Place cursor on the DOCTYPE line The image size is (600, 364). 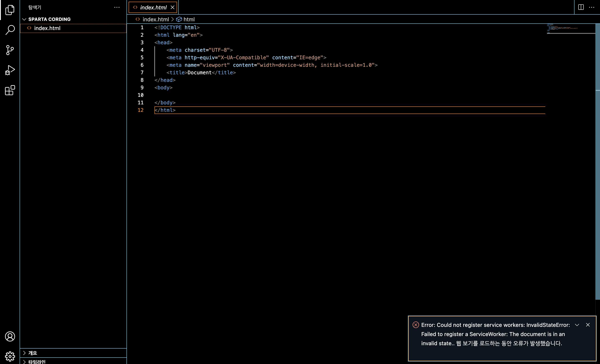(x=177, y=28)
